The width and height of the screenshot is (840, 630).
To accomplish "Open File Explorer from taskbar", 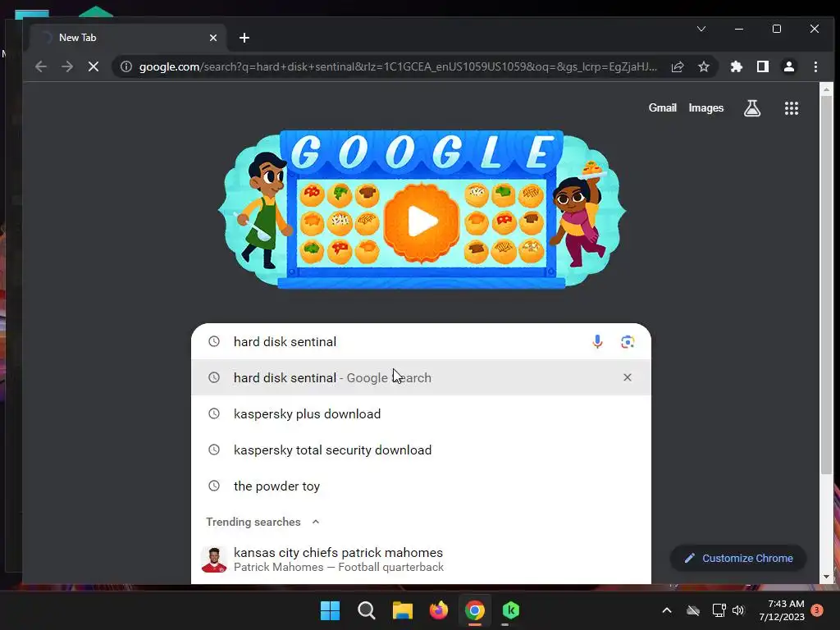I will [402, 610].
